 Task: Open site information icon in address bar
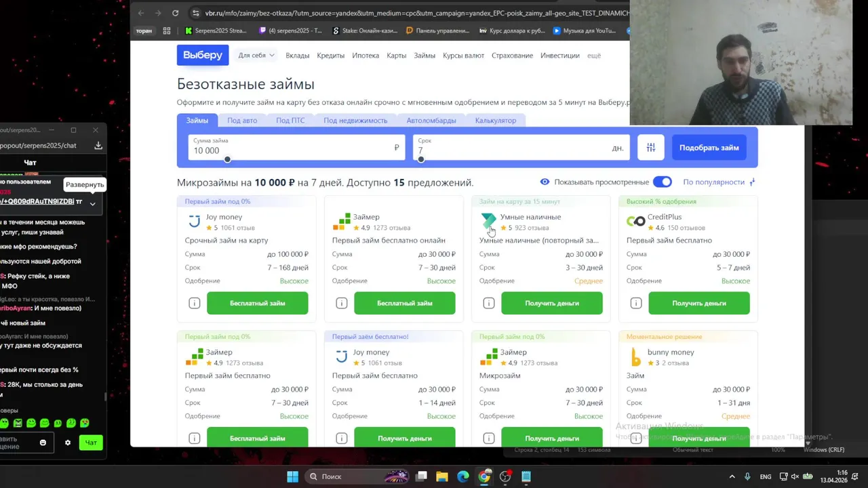196,13
